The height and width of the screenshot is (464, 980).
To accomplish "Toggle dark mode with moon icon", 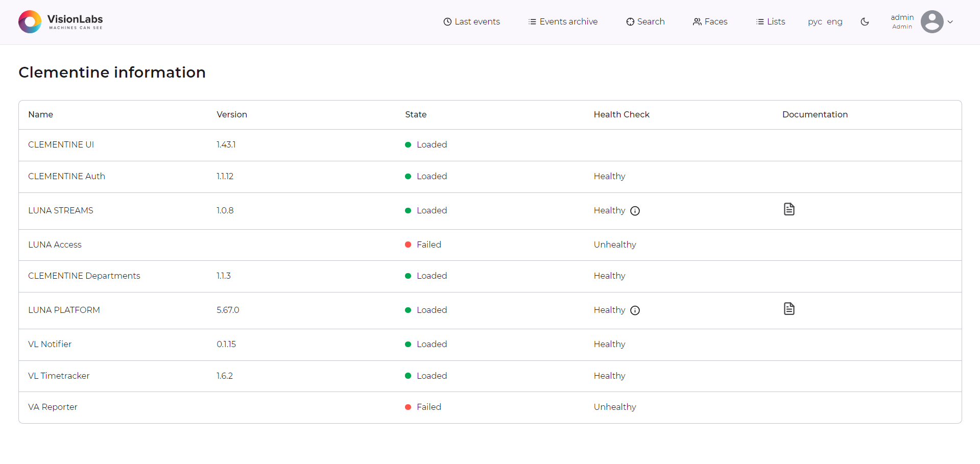I will 865,22.
